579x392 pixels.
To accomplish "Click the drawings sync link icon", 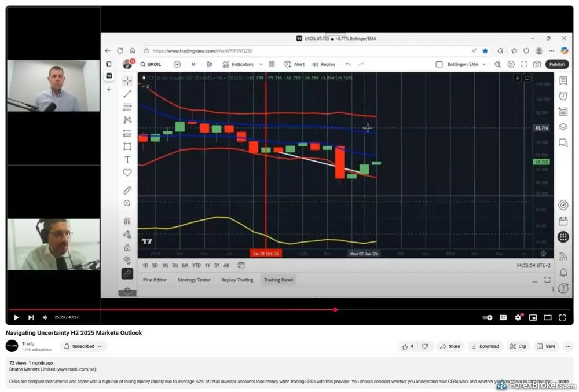I will click(127, 273).
